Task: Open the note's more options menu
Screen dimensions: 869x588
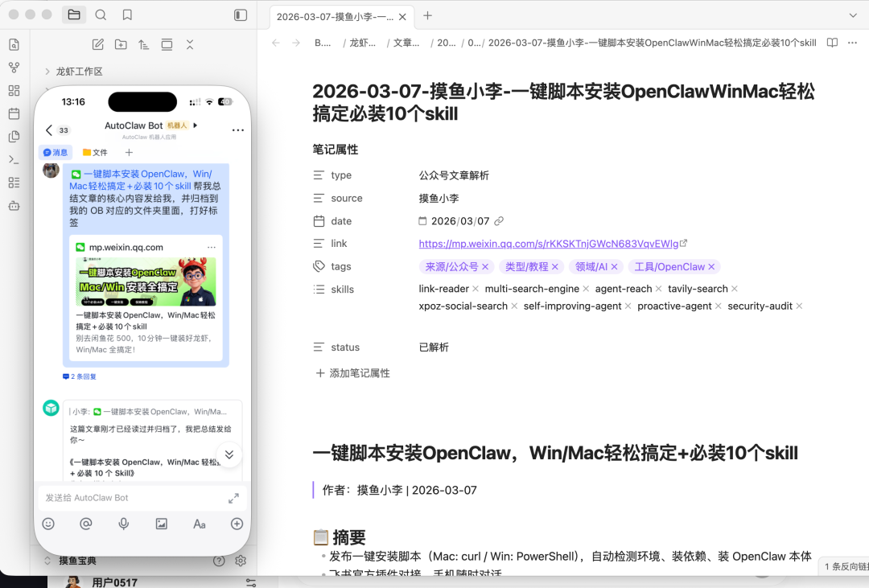Action: pyautogui.click(x=850, y=46)
